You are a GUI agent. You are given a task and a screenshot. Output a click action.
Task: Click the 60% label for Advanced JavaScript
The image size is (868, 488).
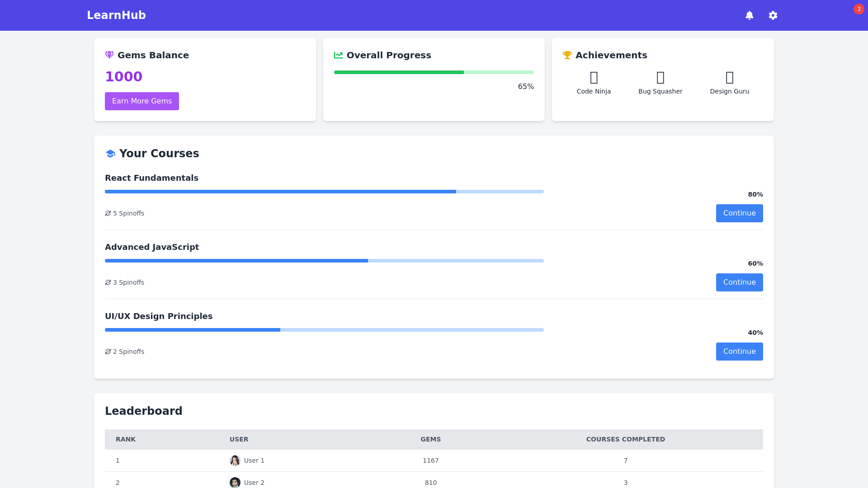click(x=755, y=263)
